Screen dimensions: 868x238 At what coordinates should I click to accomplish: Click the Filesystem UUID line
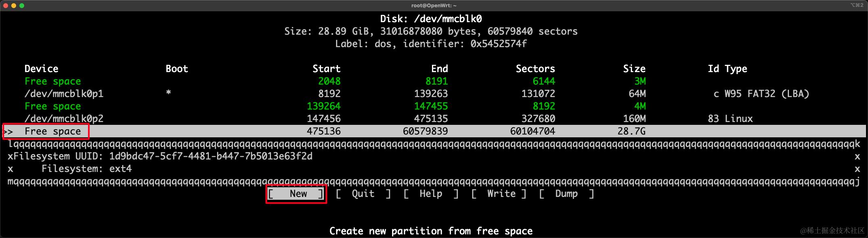tap(163, 156)
